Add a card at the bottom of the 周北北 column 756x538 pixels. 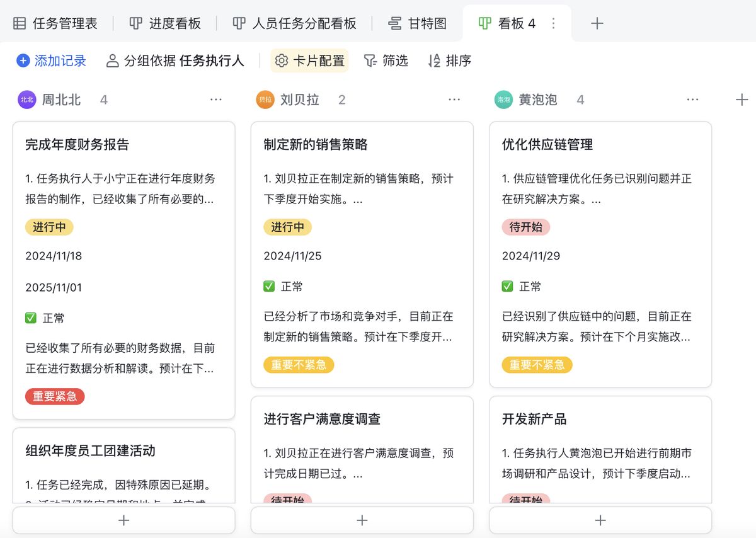pos(123,520)
